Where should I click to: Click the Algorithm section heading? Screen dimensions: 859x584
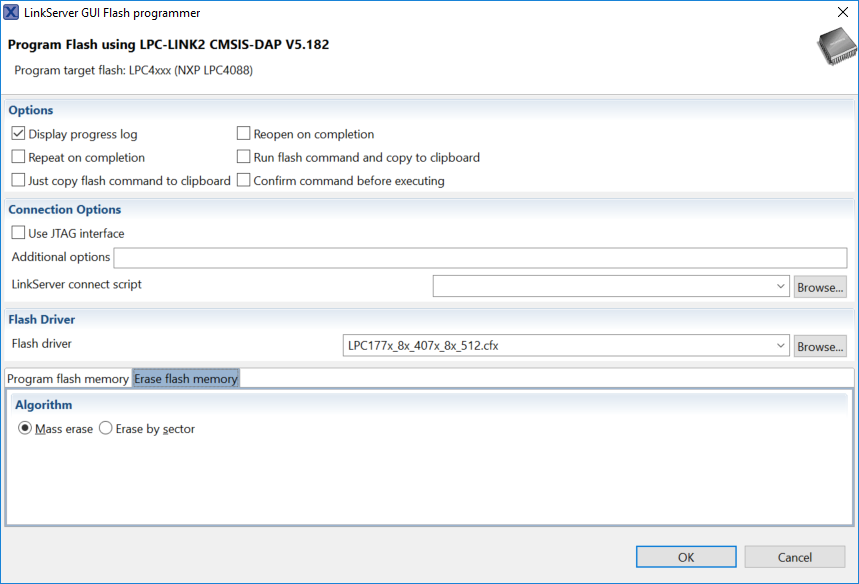[x=43, y=405]
